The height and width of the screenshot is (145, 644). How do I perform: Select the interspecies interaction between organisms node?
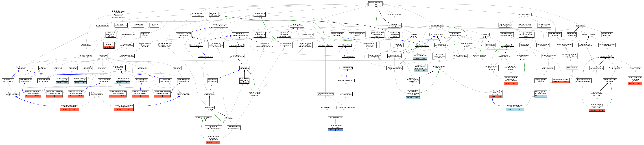[x=118, y=14]
